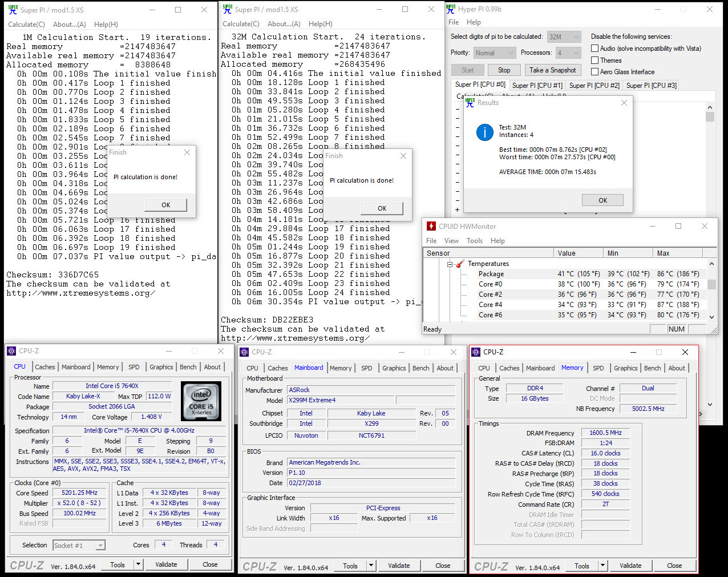This screenshot has height=577, width=728.
Task: Click the CPU-Z icon in the Memory window title
Action: [476, 352]
